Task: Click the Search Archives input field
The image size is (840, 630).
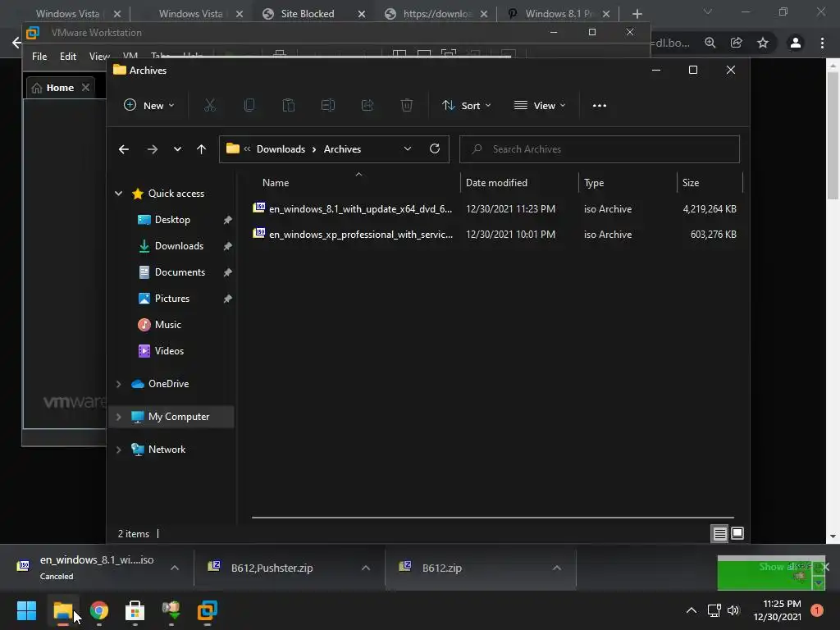Action: click(x=600, y=149)
